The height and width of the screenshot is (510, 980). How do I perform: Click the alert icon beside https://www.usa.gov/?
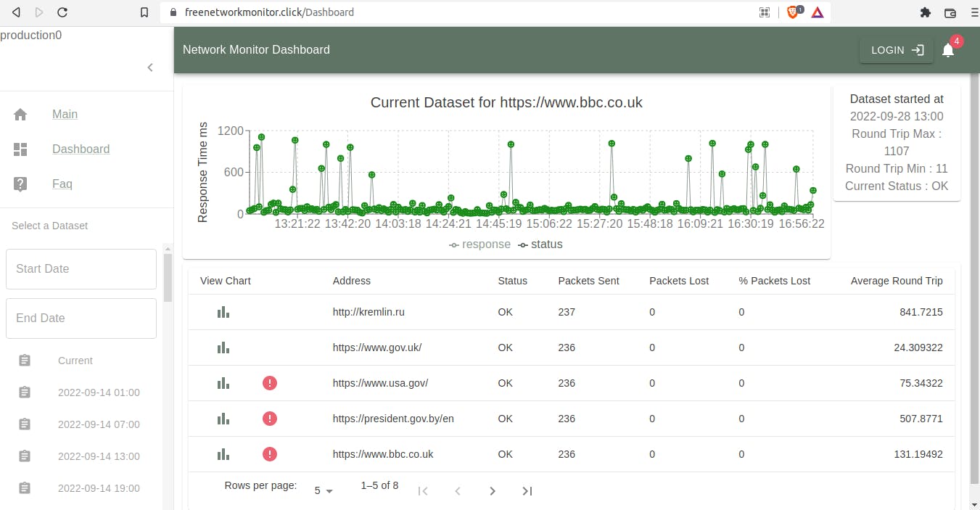tap(269, 382)
